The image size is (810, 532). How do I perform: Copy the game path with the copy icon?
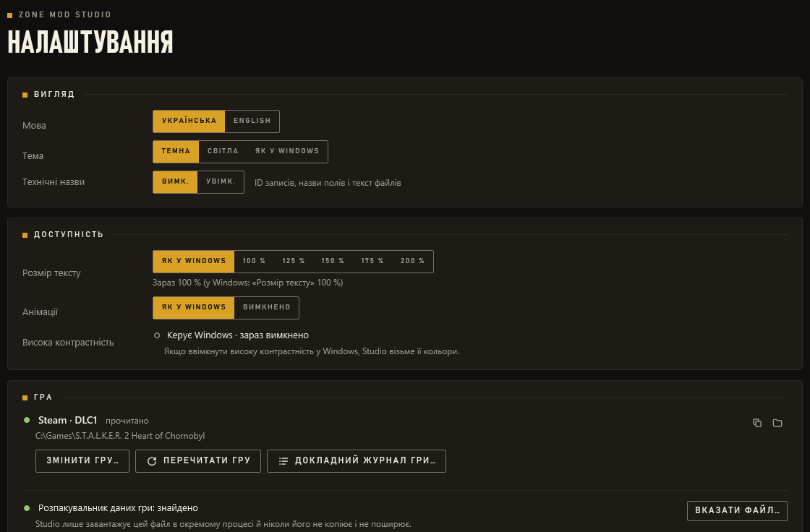click(757, 423)
